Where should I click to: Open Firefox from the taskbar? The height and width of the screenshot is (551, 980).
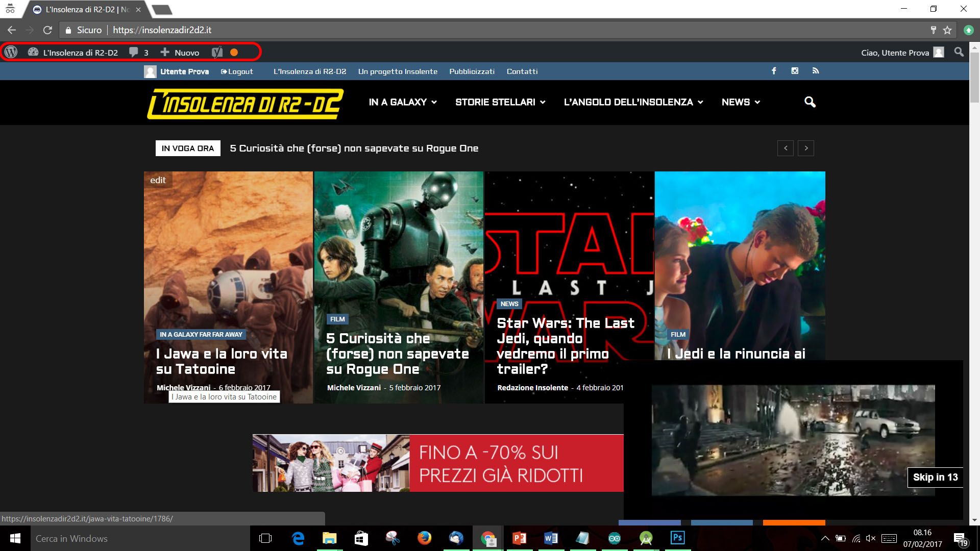coord(425,538)
